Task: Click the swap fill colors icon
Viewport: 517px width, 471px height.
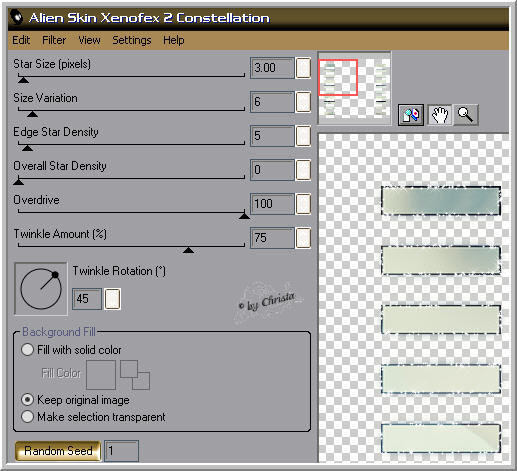Action: click(135, 375)
